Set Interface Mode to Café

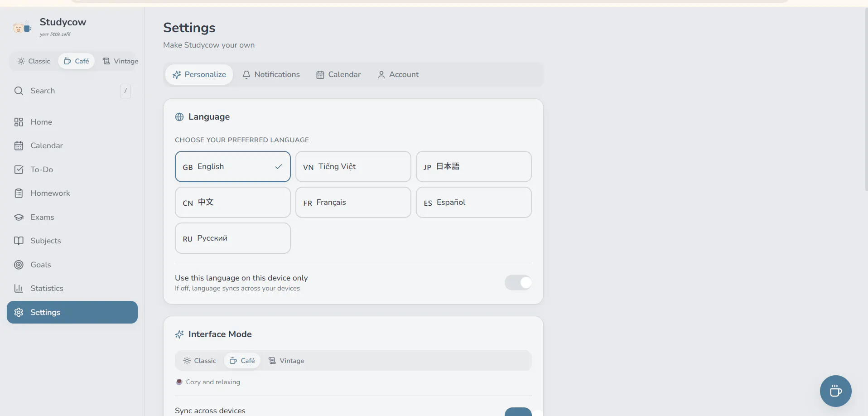tap(242, 361)
